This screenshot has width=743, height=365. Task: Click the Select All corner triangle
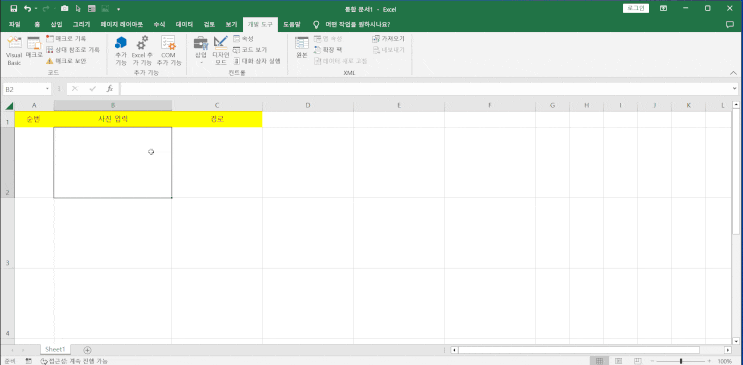coord(9,105)
